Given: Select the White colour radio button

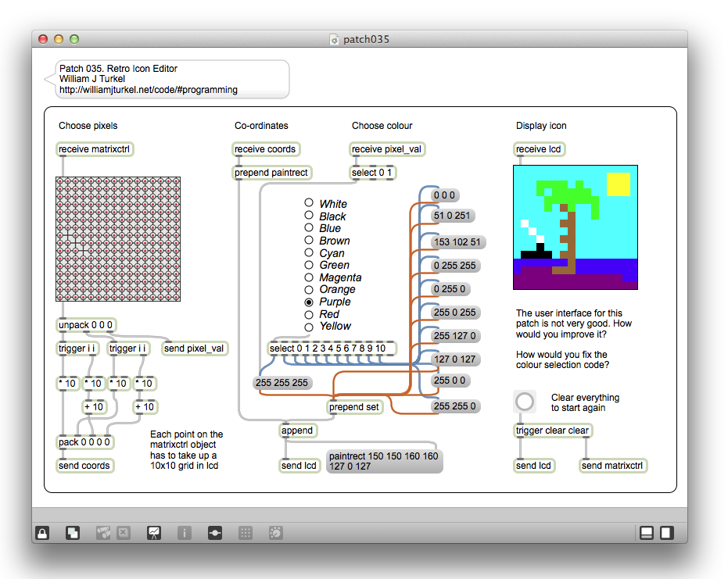Looking at the screenshot, I should (309, 203).
